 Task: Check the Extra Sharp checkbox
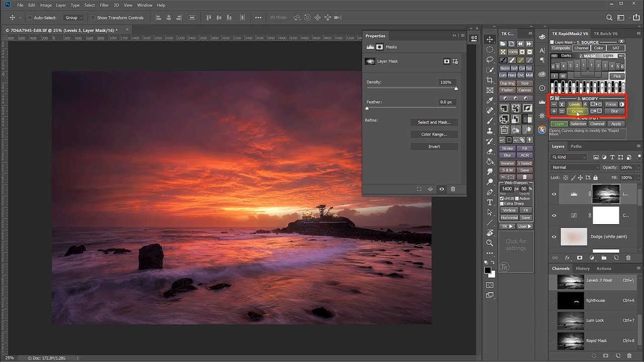502,204
